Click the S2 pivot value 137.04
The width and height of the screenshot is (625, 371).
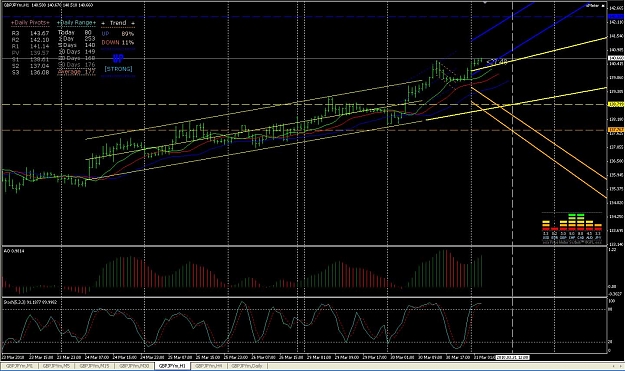pos(39,66)
